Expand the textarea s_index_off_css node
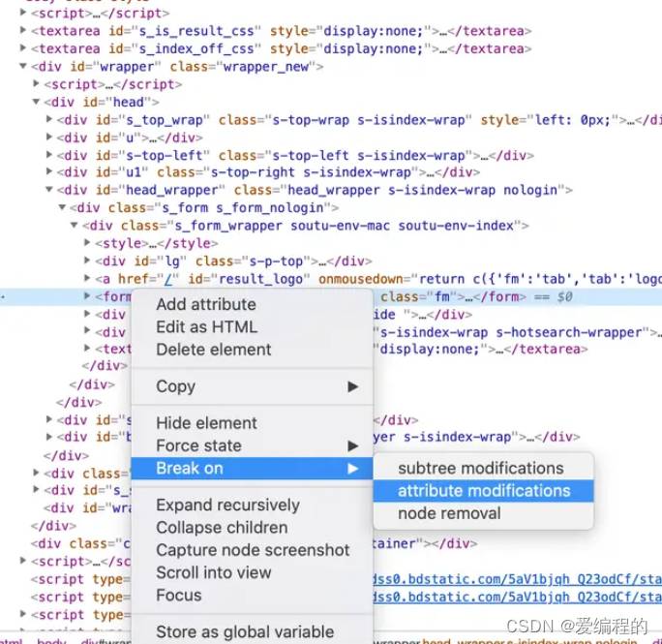662x644 pixels. [23, 47]
